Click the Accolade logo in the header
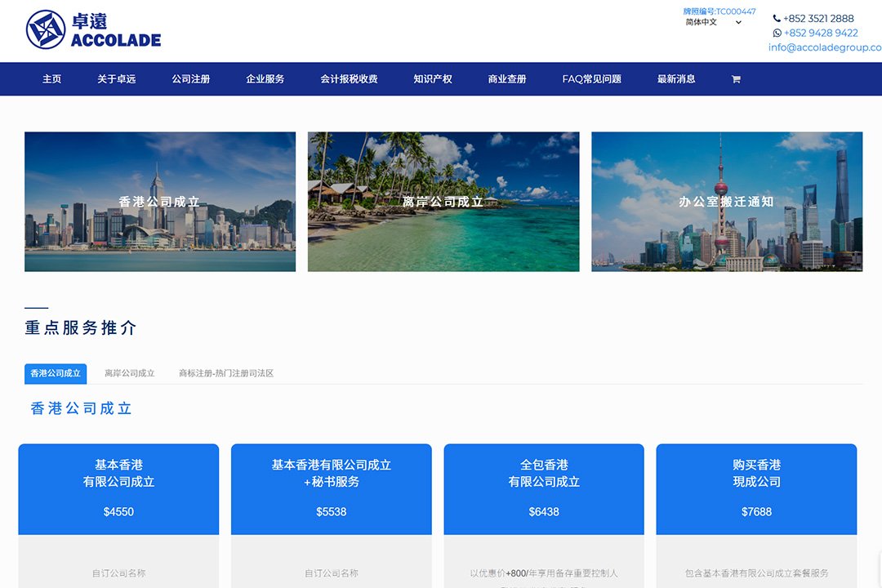The height and width of the screenshot is (588, 882). (93, 29)
